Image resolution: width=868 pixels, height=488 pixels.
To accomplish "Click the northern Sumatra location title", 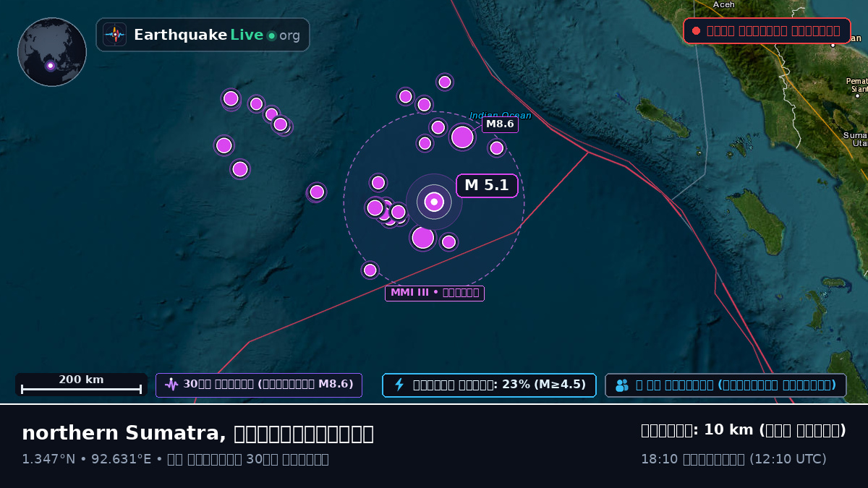I will click(x=197, y=433).
